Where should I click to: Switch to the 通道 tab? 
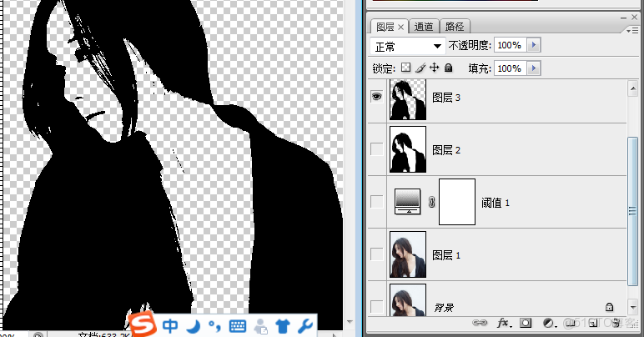(424, 27)
